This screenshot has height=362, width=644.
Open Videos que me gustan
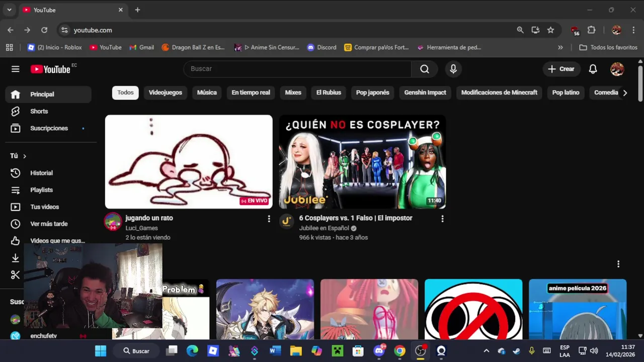[48, 241]
